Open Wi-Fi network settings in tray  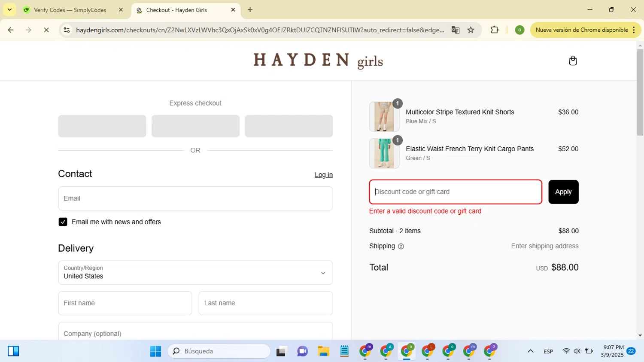(x=566, y=351)
